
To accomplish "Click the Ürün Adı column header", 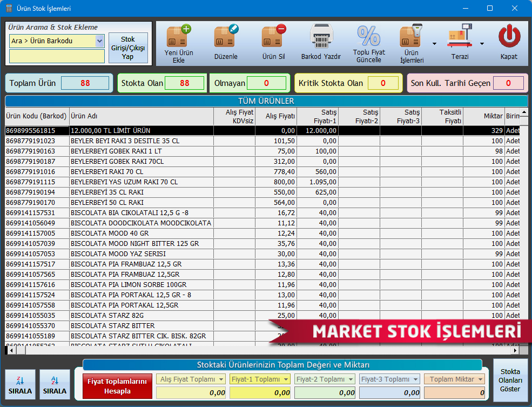I will (x=142, y=116).
